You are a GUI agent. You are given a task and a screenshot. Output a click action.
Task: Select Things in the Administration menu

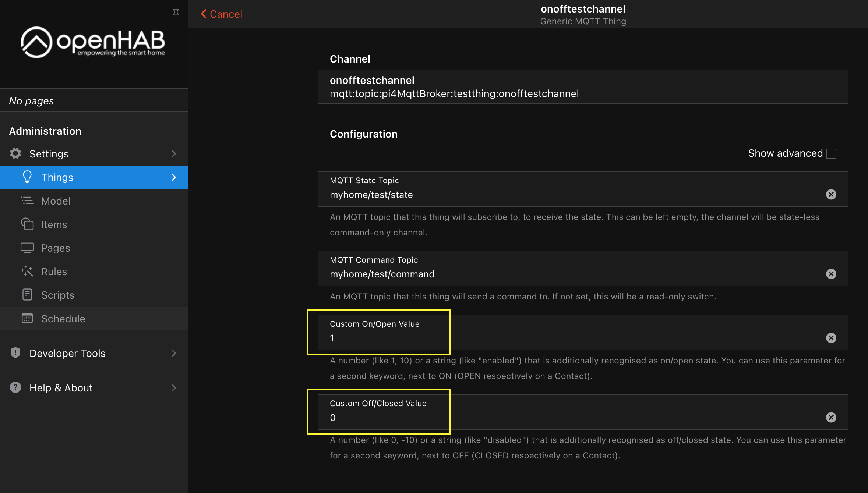[57, 177]
